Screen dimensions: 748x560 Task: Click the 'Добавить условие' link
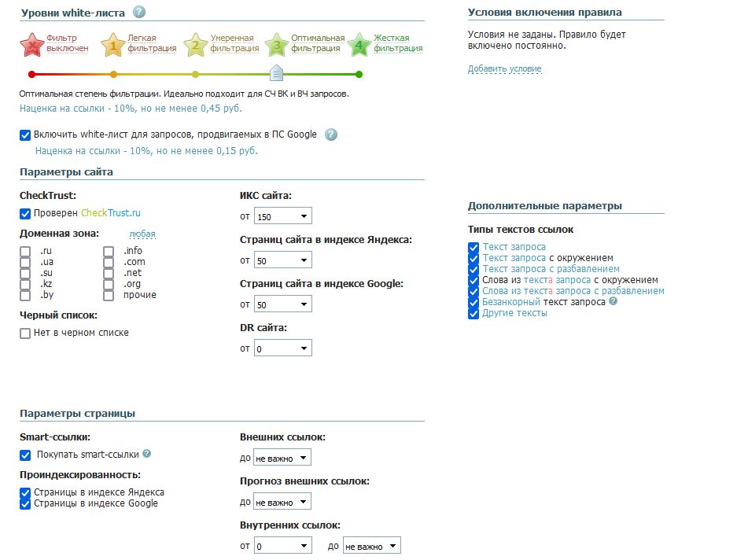(x=504, y=69)
